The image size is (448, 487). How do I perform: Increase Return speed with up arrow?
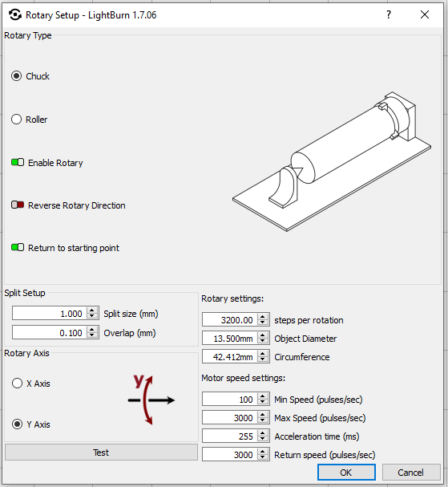tap(263, 451)
